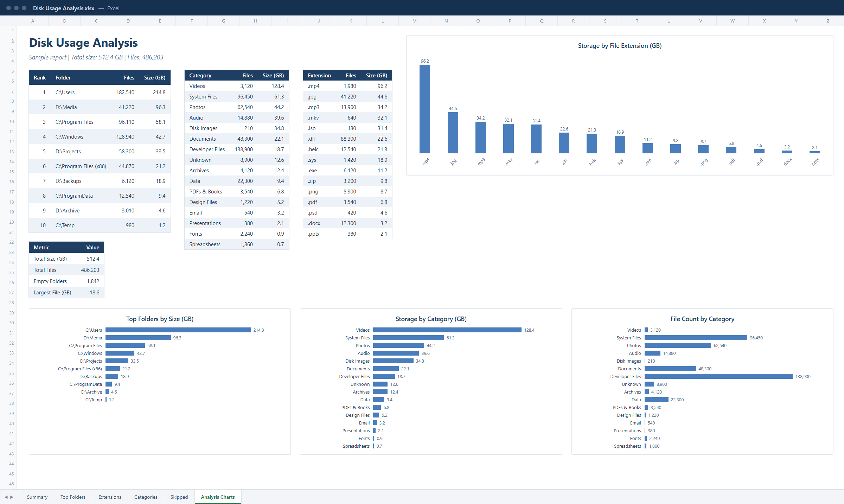Select the Developer Files category cell
Screen dimensions: 844x504
(207, 149)
